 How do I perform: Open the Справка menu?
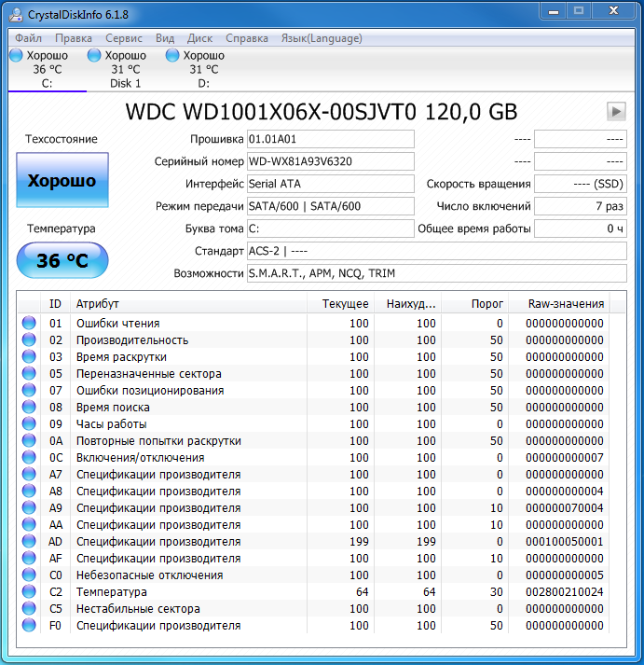coord(247,38)
